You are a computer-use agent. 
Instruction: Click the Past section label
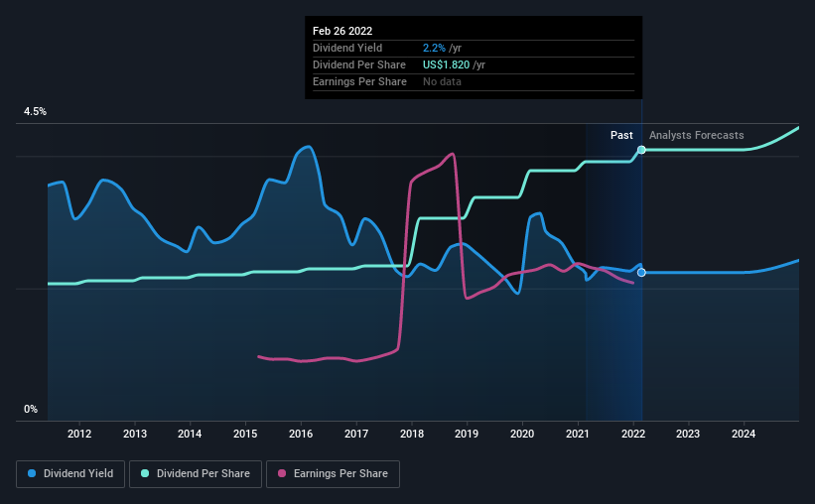pos(621,135)
